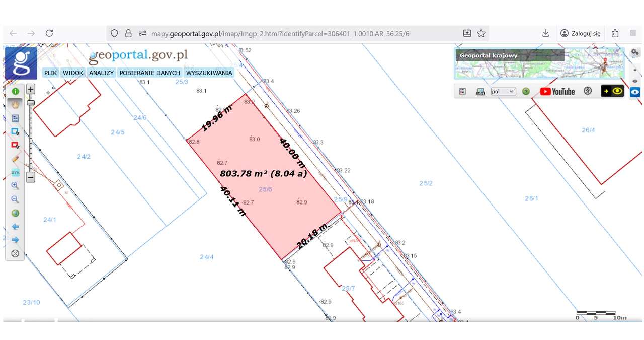
Task: Go to previous map view arrow
Action: coord(15,227)
